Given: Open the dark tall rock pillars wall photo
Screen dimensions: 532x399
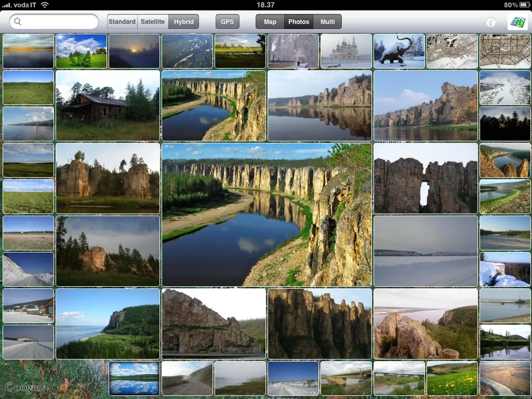Looking at the screenshot, I should pyautogui.click(x=320, y=324).
